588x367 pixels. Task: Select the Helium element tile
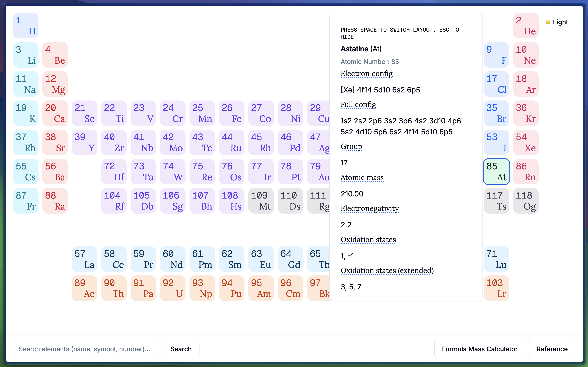coord(526,26)
